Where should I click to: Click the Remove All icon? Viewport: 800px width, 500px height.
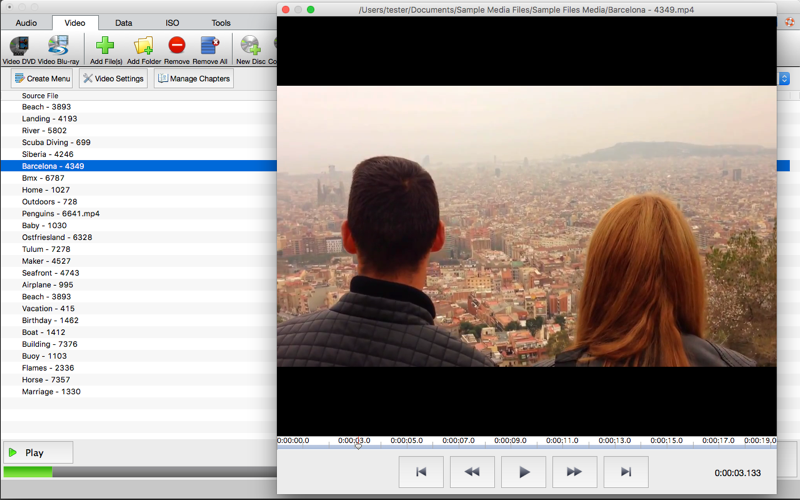click(x=210, y=46)
